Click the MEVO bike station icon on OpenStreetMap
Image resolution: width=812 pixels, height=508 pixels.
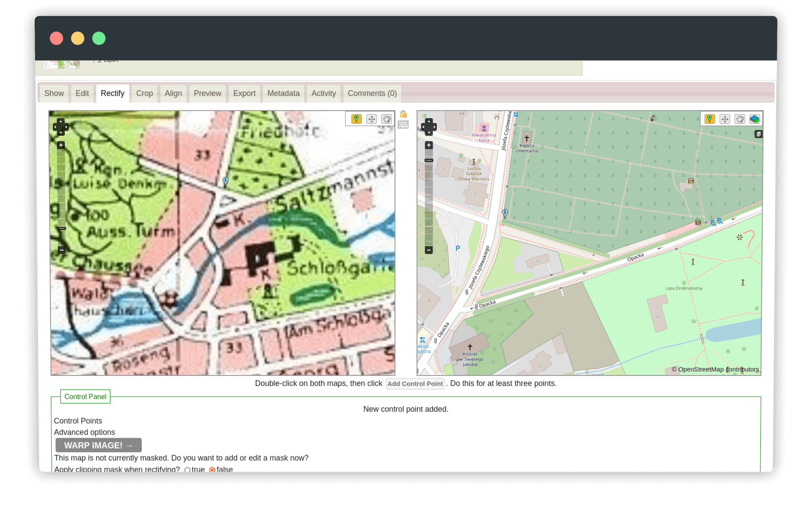(422, 340)
